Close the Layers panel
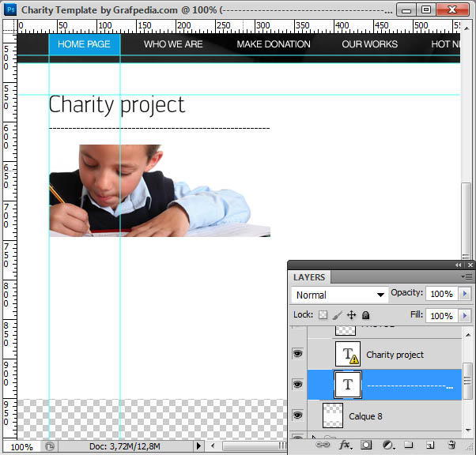This screenshot has width=476, height=455. (x=470, y=265)
